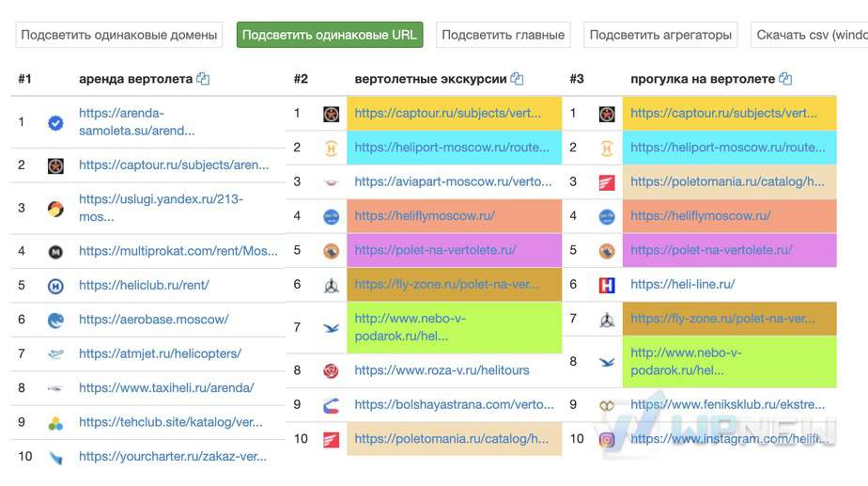Click heliclub blue H favicon

coord(55,286)
